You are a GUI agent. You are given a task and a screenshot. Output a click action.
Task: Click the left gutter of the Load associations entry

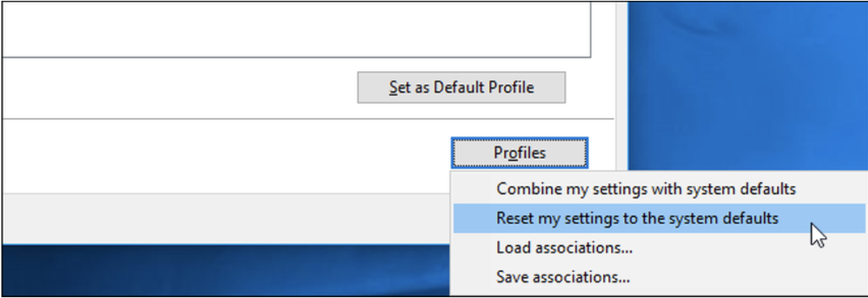[473, 248]
